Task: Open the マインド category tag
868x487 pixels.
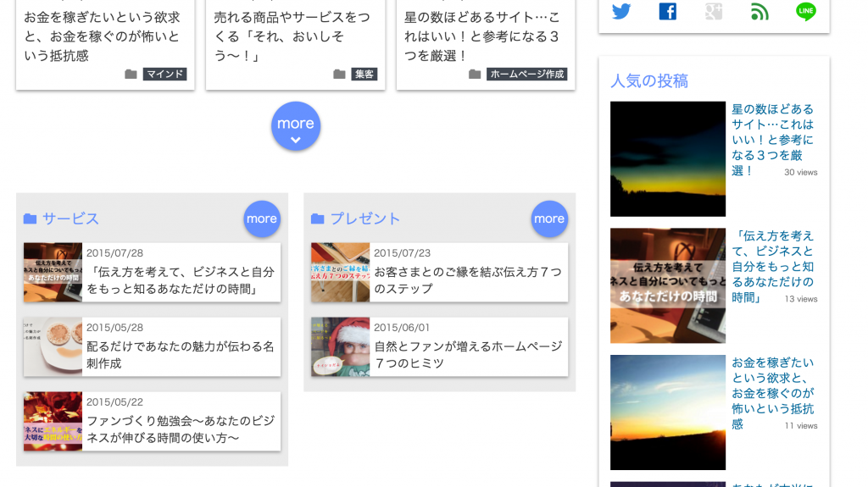Action: pos(164,75)
